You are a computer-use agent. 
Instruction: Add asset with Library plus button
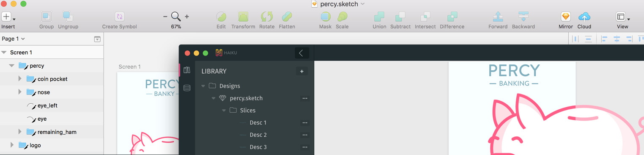(x=302, y=71)
